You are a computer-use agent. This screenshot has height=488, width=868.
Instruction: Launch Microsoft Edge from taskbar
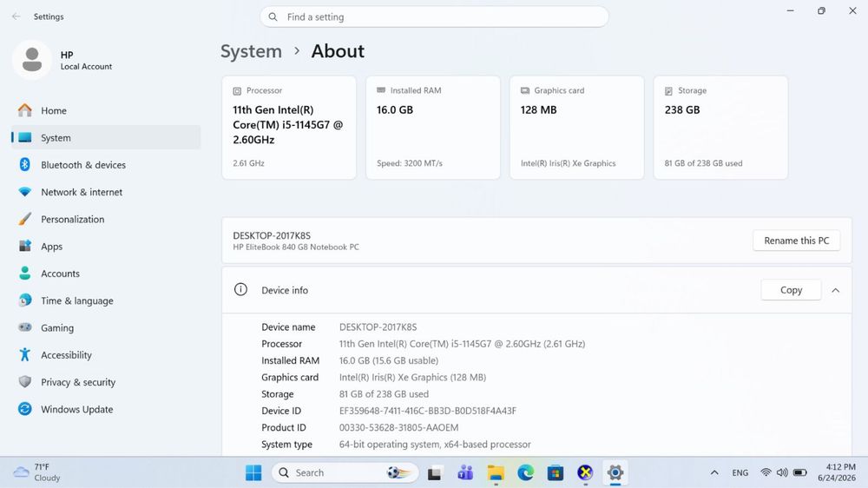coord(525,472)
